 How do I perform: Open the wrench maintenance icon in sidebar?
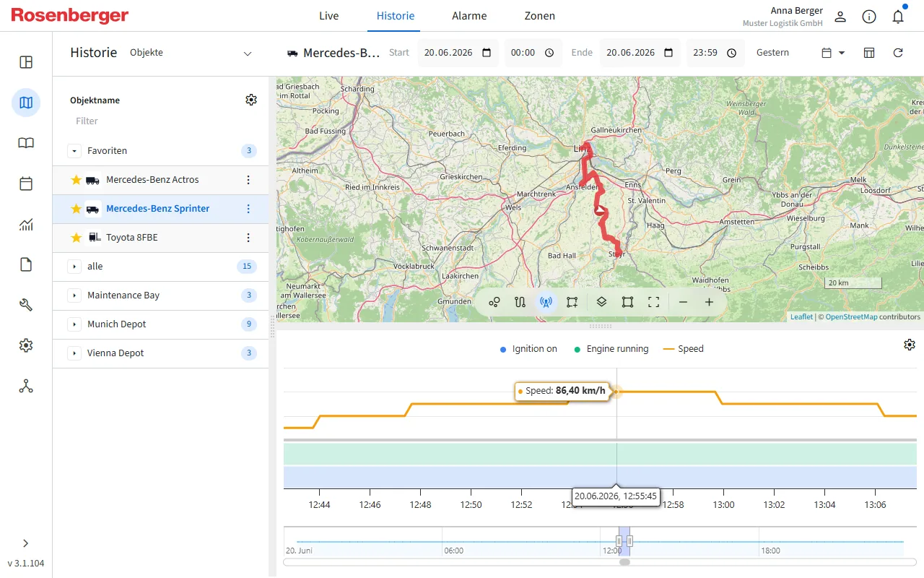click(x=26, y=305)
